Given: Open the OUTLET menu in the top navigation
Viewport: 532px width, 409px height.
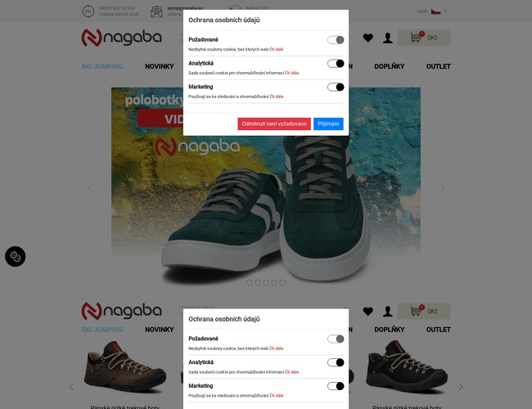Looking at the screenshot, I should pyautogui.click(x=439, y=66).
